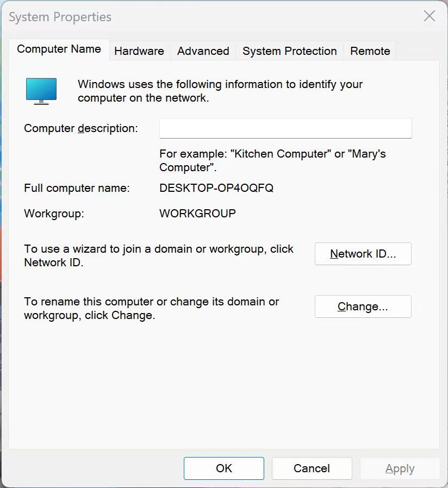448x488 pixels.
Task: Click the Apply button
Action: pos(400,468)
